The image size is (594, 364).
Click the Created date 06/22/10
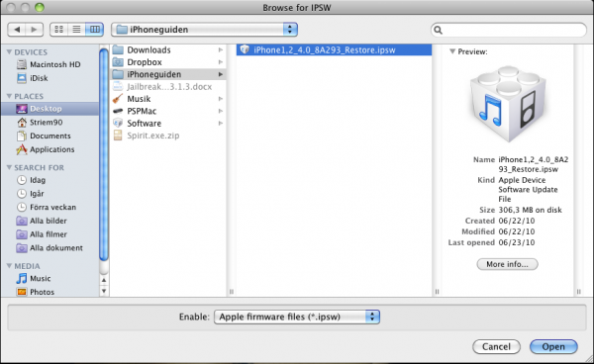(517, 221)
